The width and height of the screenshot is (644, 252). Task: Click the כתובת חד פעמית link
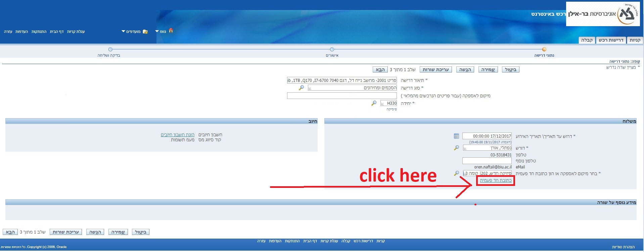496,181
